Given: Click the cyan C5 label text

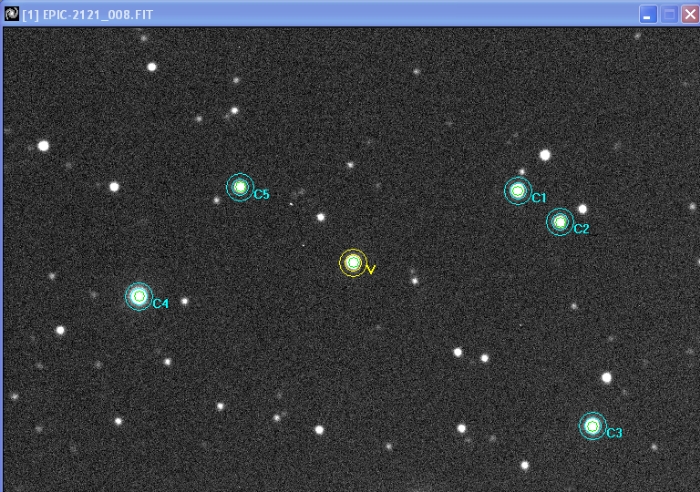Looking at the screenshot, I should pos(261,194).
